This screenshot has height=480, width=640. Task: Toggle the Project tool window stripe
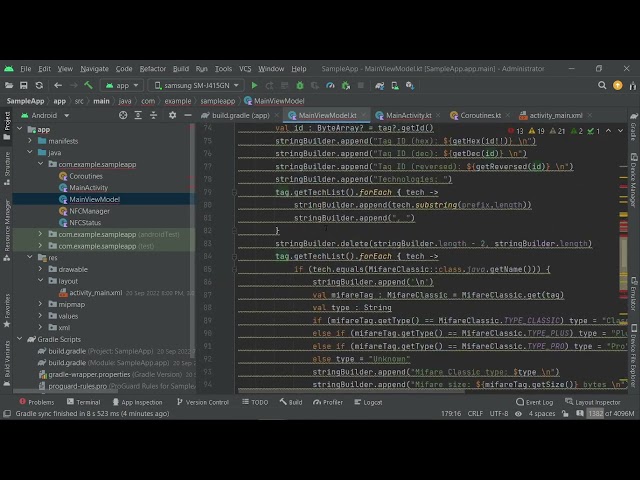7,125
